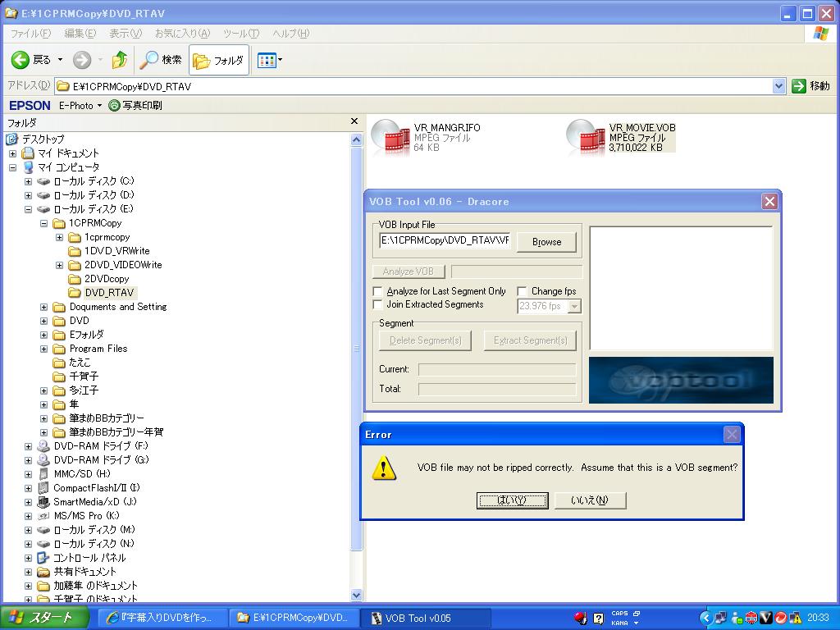This screenshot has height=630, width=840.
Task: Expand Local Disk (C:) node
Action: pos(29,181)
